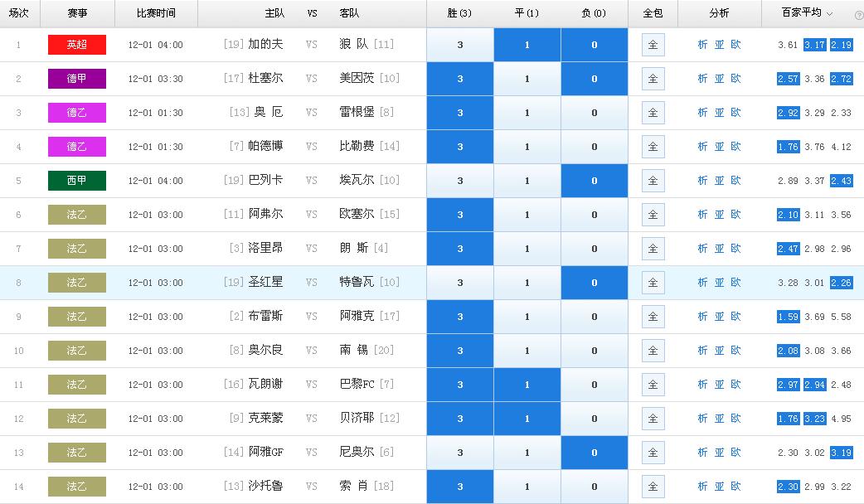Screen dimensions: 864x504
Task: Toggle win (3) for 奥厄 vs 雷根堡
Action: pyautogui.click(x=460, y=113)
